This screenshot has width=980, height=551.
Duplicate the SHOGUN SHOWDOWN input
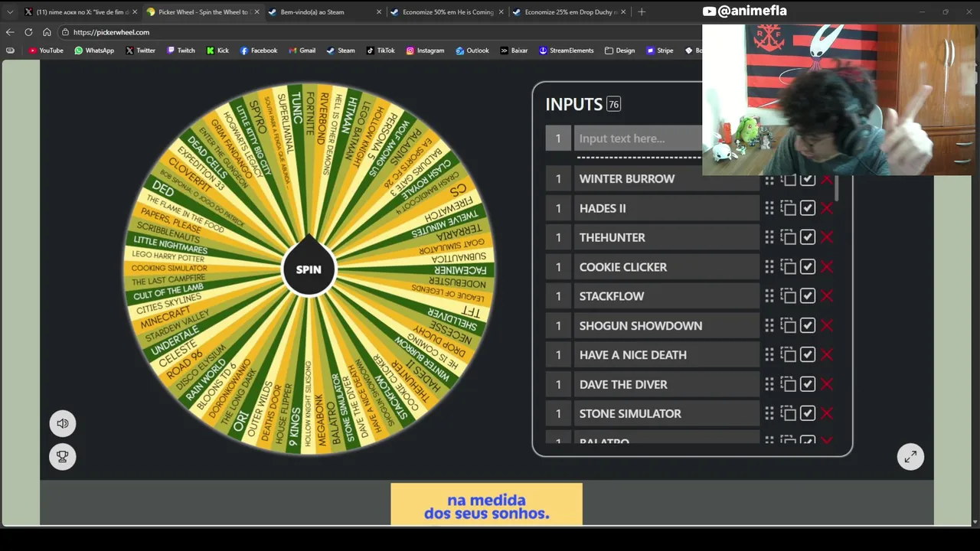click(x=789, y=325)
